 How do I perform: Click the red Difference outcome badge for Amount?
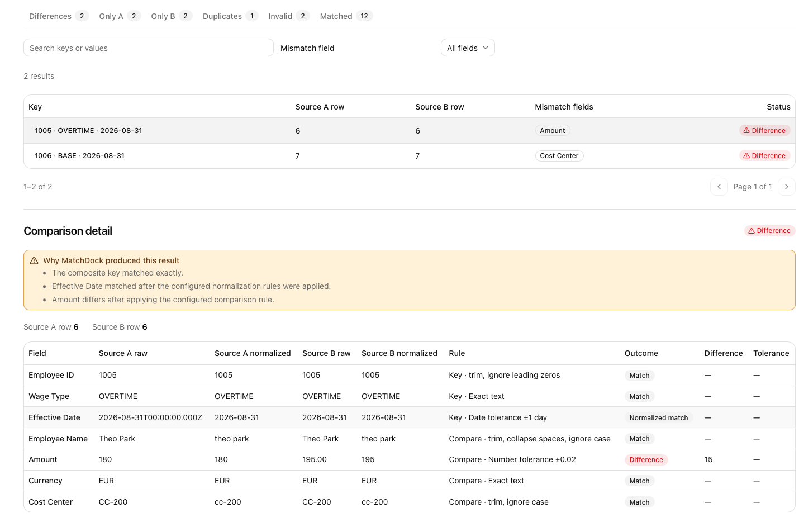[646, 460]
